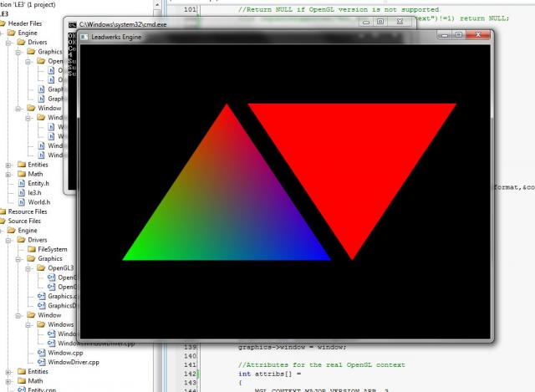The image size is (535, 392).
Task: Click the cmd.exe console window icon
Action: pos(72,24)
